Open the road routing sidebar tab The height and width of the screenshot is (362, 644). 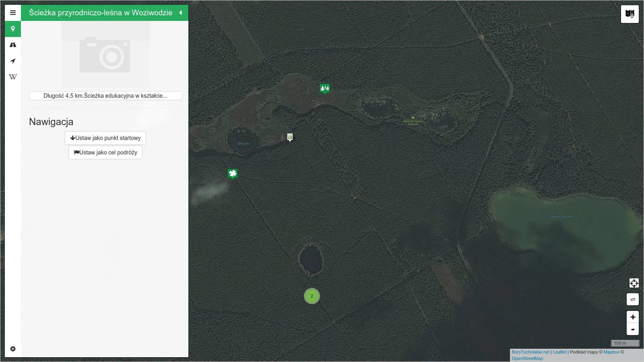13,45
